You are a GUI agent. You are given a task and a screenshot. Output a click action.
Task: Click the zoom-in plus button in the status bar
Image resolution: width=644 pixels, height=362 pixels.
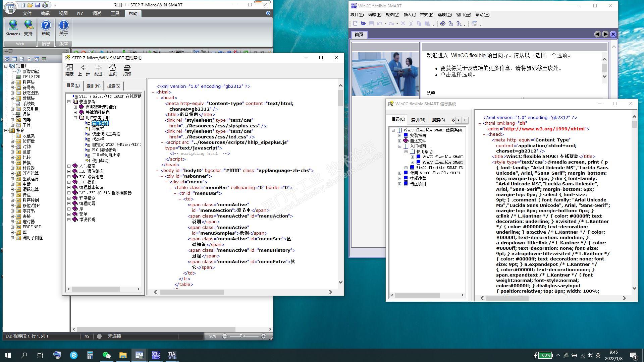tap(264, 336)
